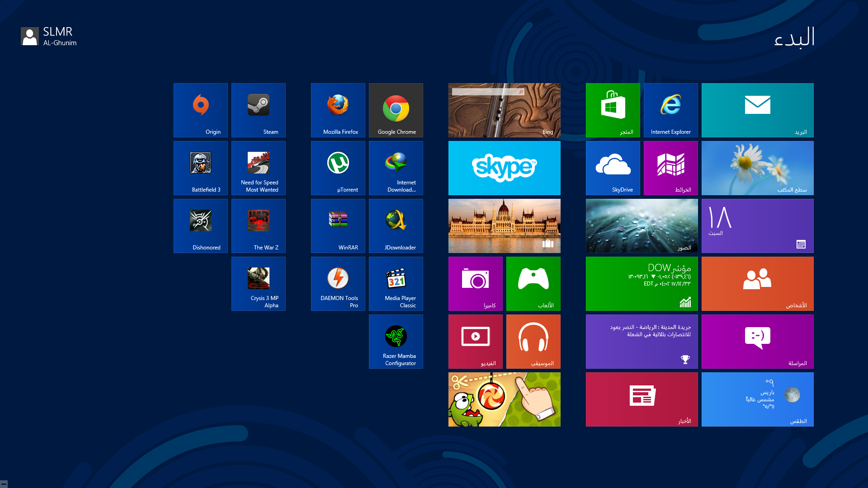Open the Origin app tile

click(x=201, y=110)
